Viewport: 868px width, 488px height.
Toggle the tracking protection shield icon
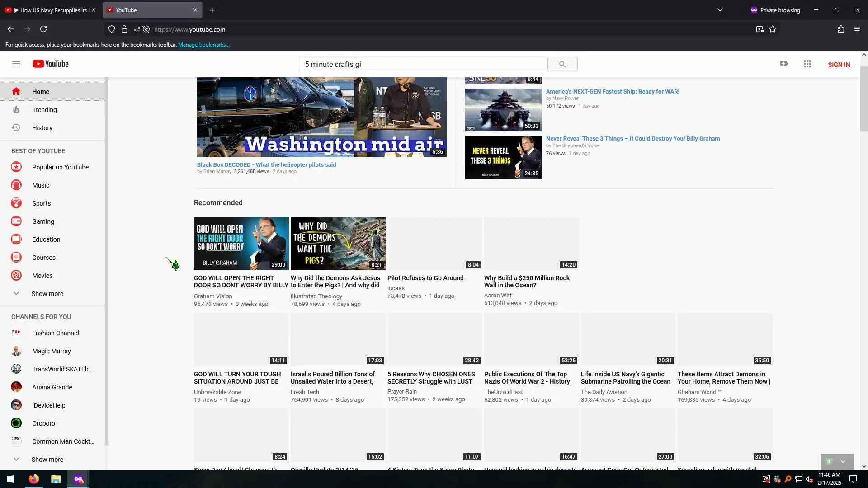click(112, 29)
